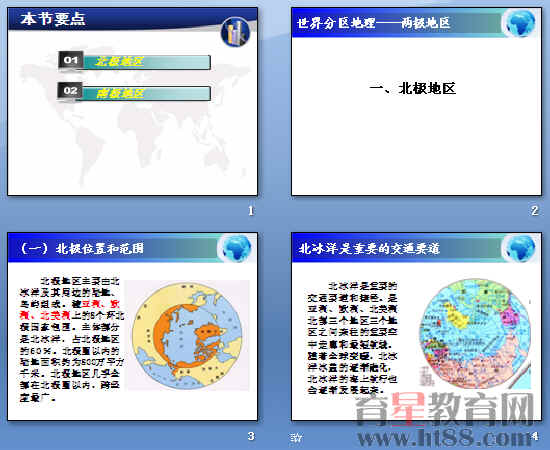Open slide 2 with 一、北极地区 heading
This screenshot has width=550, height=450.
tap(416, 102)
